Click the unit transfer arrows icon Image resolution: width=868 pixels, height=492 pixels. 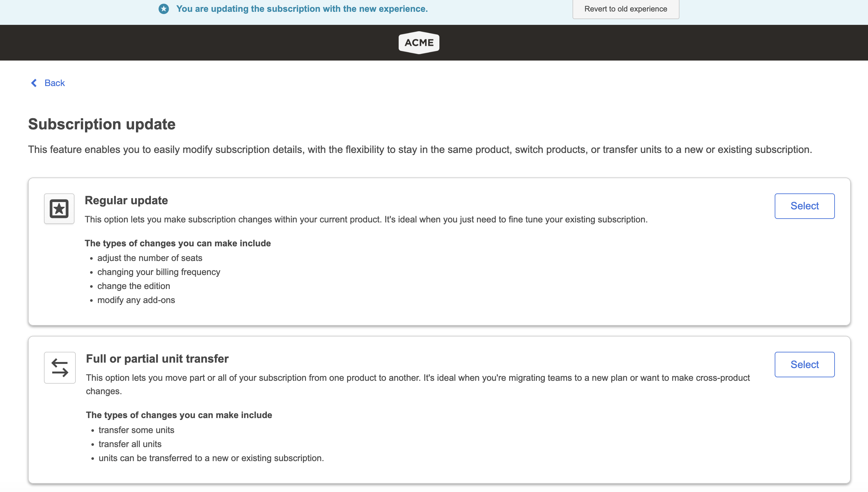[x=60, y=368]
